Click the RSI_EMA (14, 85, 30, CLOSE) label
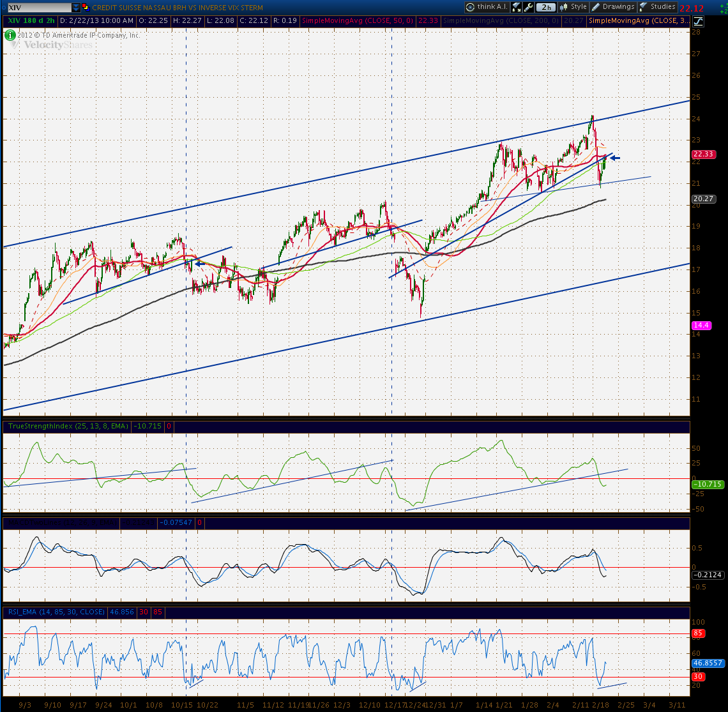728x712 pixels. [56, 612]
